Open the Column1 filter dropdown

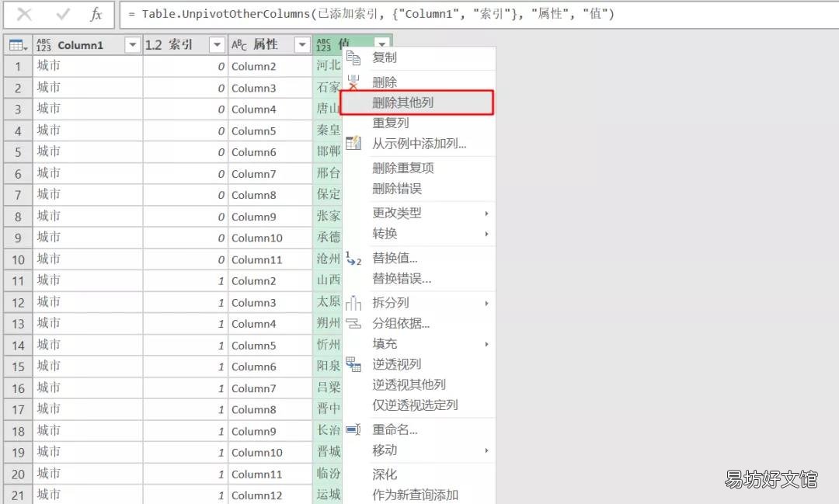tap(132, 45)
